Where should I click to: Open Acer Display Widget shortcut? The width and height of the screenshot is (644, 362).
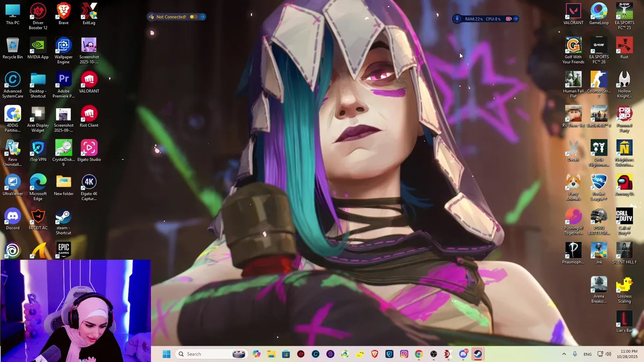tap(38, 119)
